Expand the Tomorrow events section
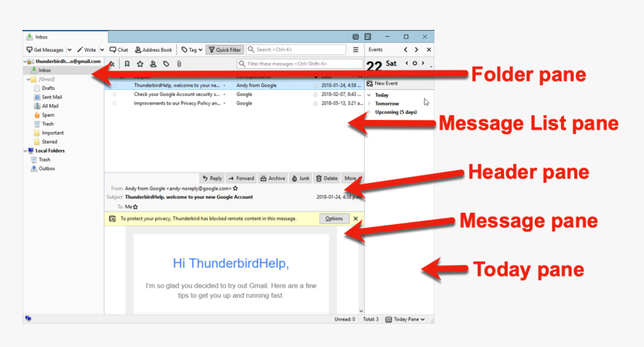The height and width of the screenshot is (347, 644). (x=369, y=103)
